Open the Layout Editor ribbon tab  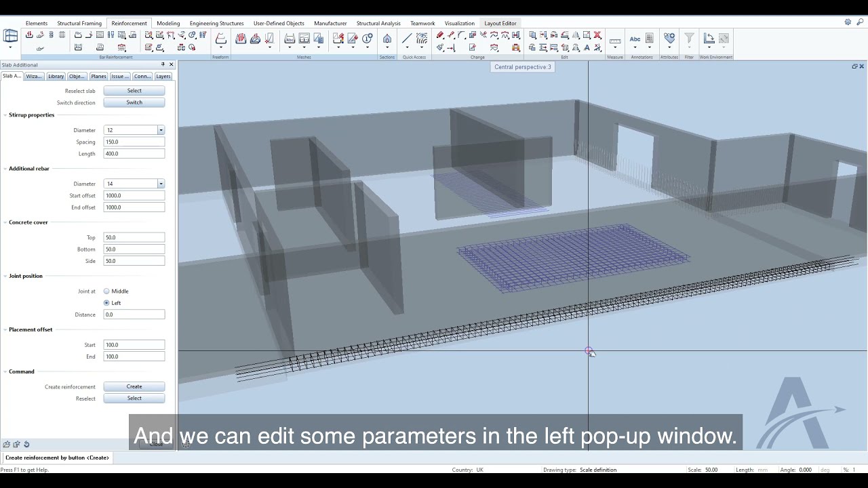click(x=500, y=23)
